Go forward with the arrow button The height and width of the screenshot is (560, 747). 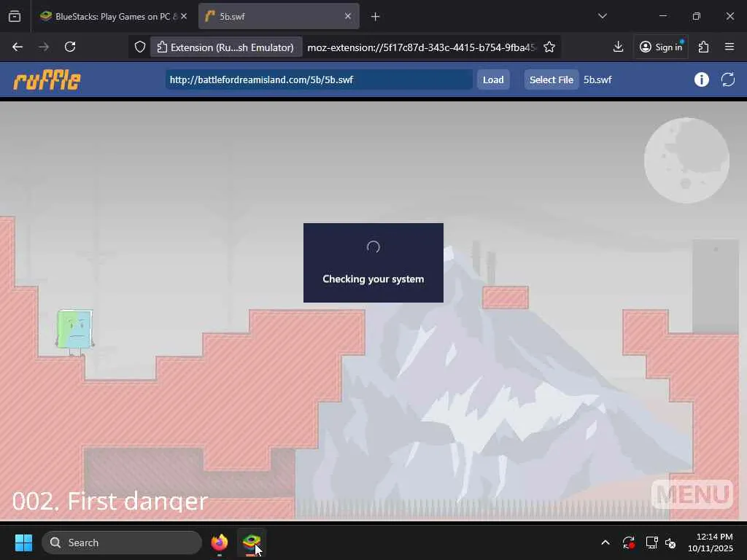43,47
